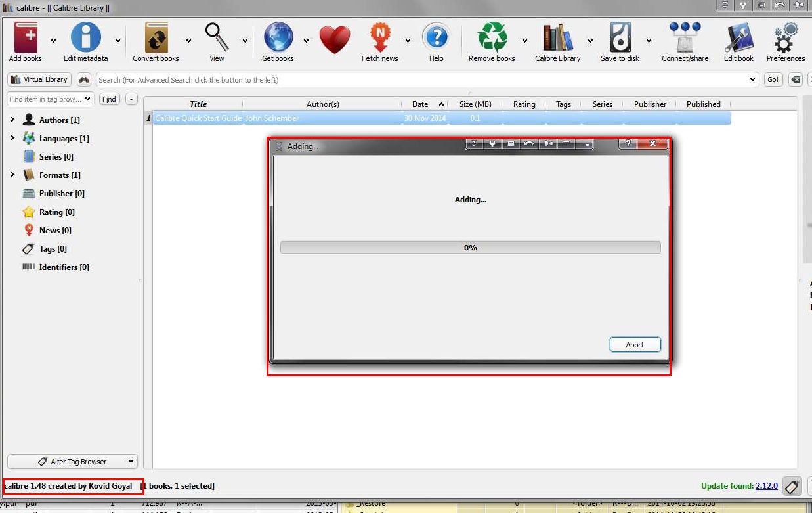Image resolution: width=812 pixels, height=513 pixels.
Task: Expand the Formats tree node
Action: (12, 175)
